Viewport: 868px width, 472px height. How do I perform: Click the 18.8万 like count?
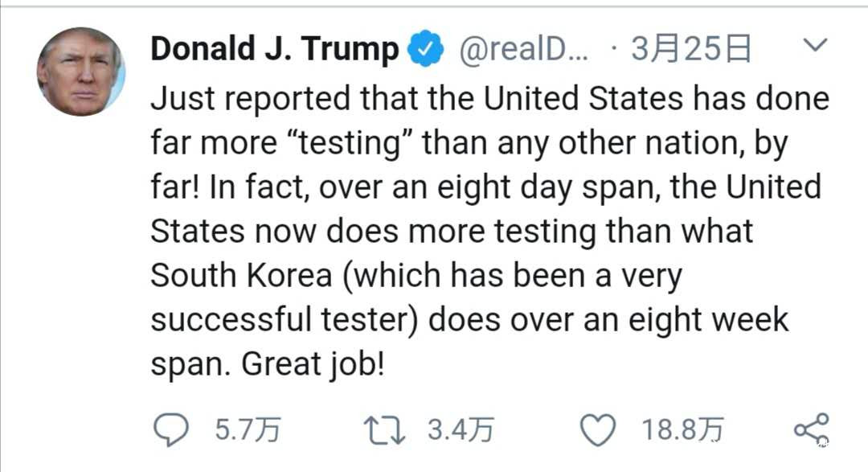tap(682, 430)
